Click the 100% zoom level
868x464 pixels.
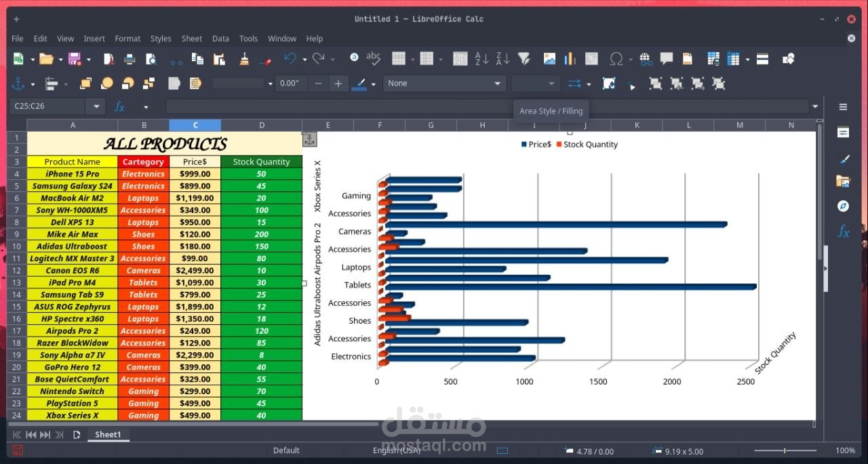point(845,450)
